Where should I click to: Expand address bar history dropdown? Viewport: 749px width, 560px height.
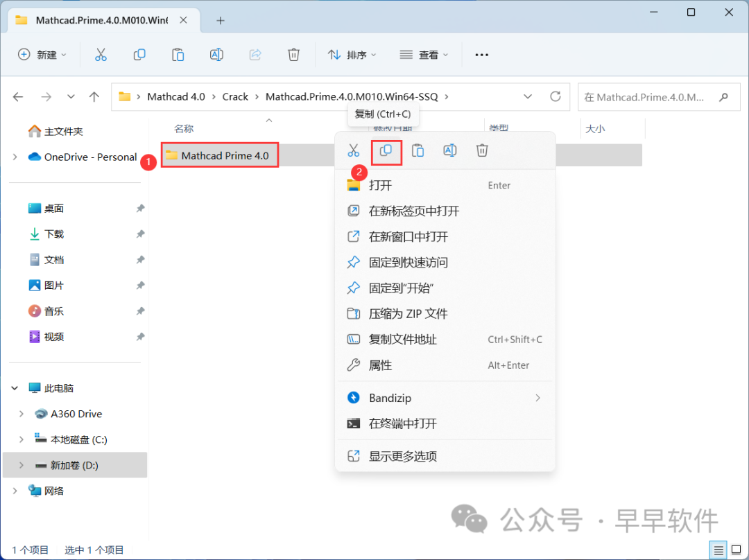click(x=528, y=97)
